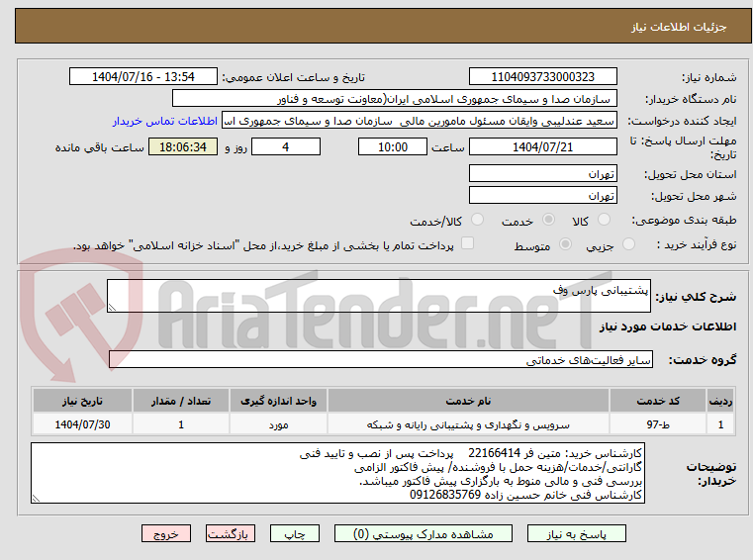
Task: Click the کد خدمت column header
Action: point(657,401)
